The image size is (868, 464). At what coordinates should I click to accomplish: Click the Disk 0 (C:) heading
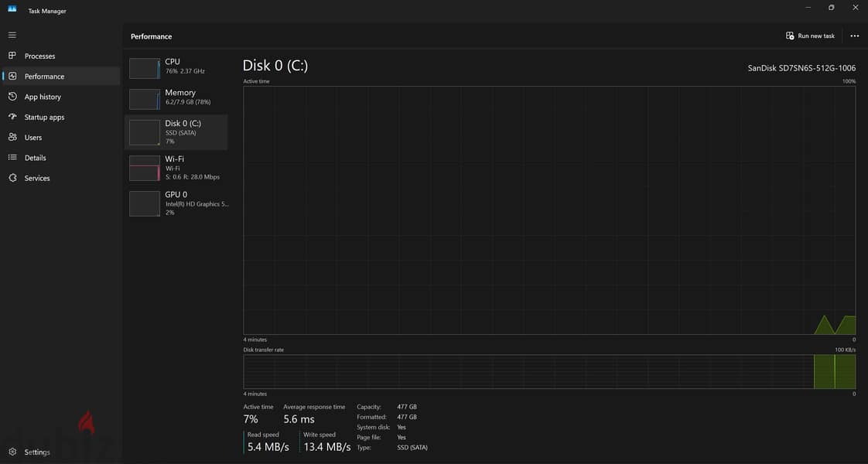pos(275,65)
